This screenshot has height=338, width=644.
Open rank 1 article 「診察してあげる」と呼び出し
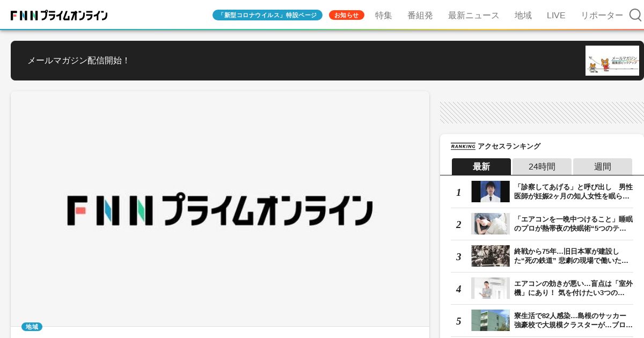tap(574, 192)
